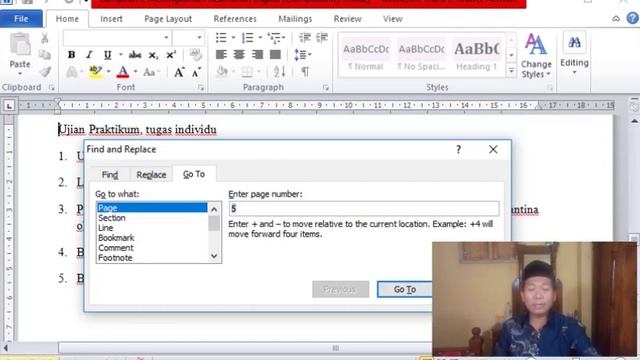
Task: Click the Line Spacing icon
Action: point(300,55)
